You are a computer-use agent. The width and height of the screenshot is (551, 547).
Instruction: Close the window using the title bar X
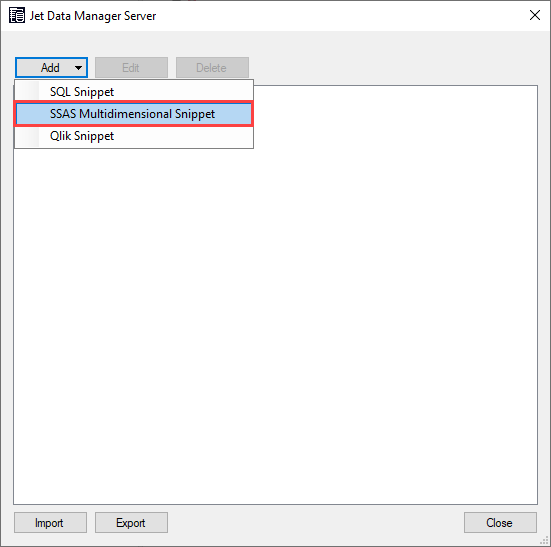pyautogui.click(x=534, y=15)
